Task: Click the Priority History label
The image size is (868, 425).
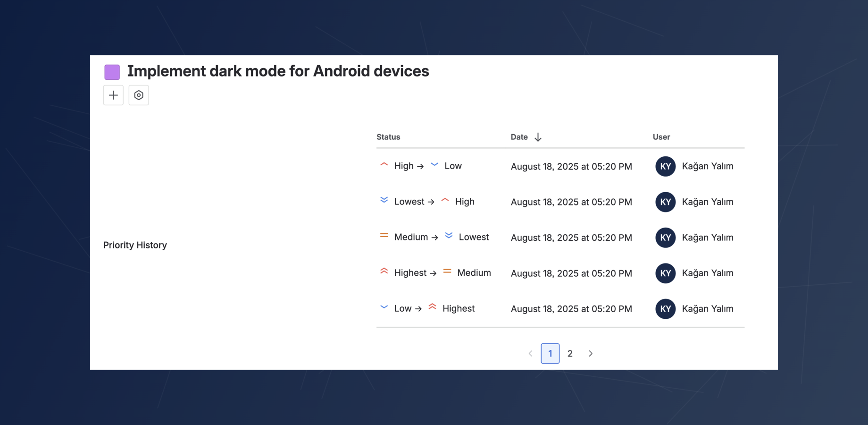Action: (x=135, y=245)
